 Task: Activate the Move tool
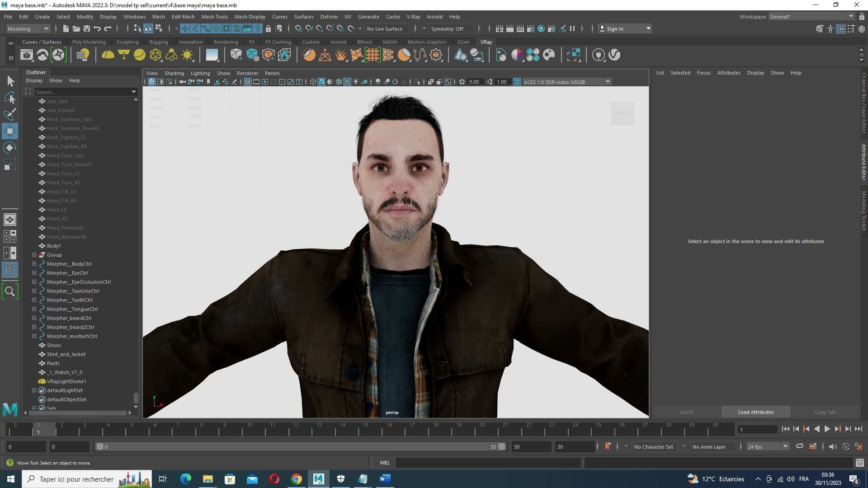pyautogui.click(x=10, y=131)
